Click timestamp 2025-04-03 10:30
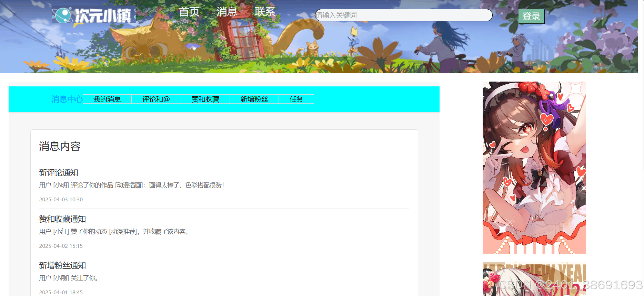 click(x=61, y=200)
